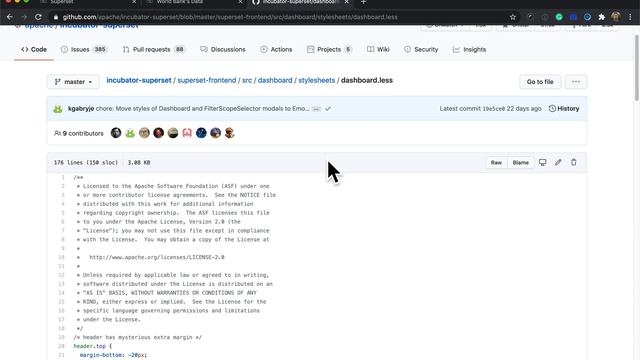This screenshot has width=640, height=360.
Task: Click the page vertical scrollbar
Action: pos(636,67)
